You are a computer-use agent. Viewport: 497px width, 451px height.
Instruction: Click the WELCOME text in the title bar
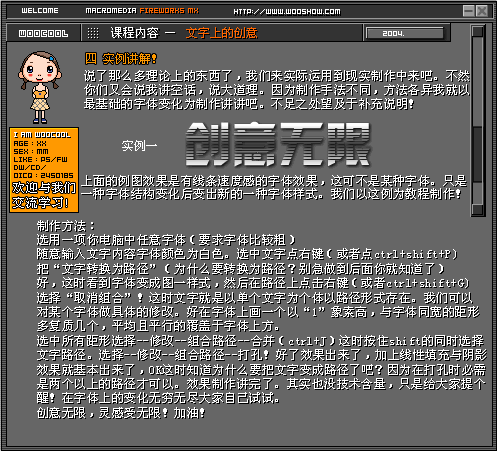point(40,11)
